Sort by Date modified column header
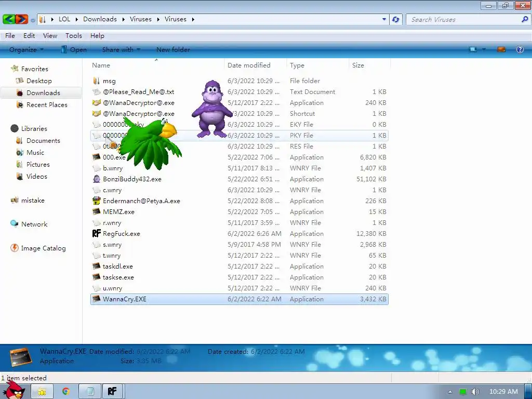The height and width of the screenshot is (399, 532). pos(255,65)
